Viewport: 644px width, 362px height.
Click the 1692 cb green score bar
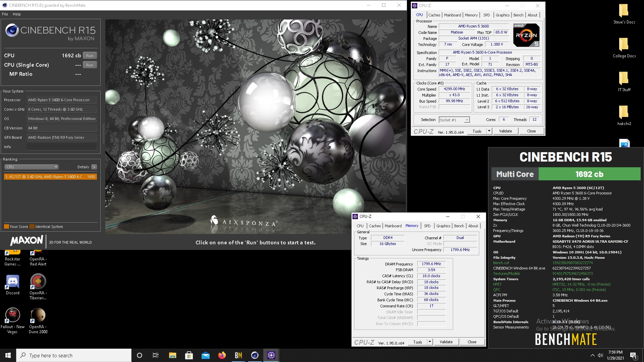click(589, 174)
